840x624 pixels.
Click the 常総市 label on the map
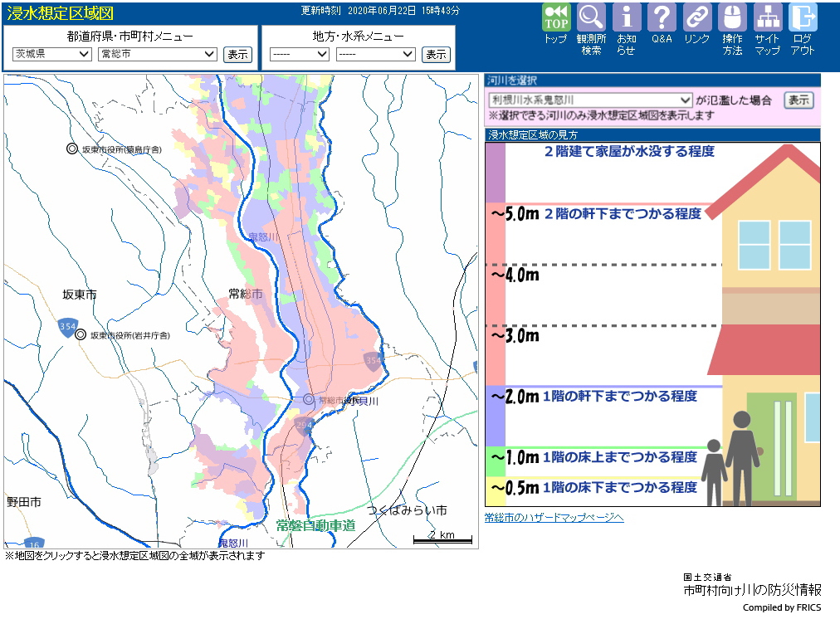coord(246,294)
